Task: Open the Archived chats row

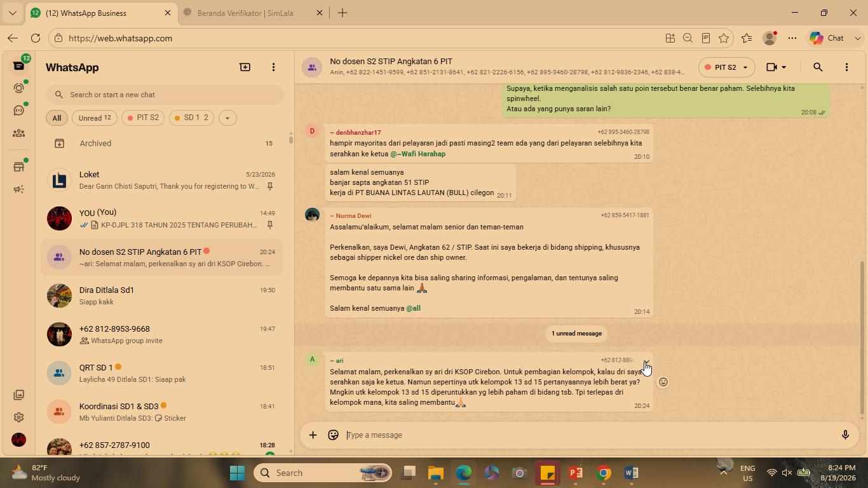Action: (x=162, y=144)
